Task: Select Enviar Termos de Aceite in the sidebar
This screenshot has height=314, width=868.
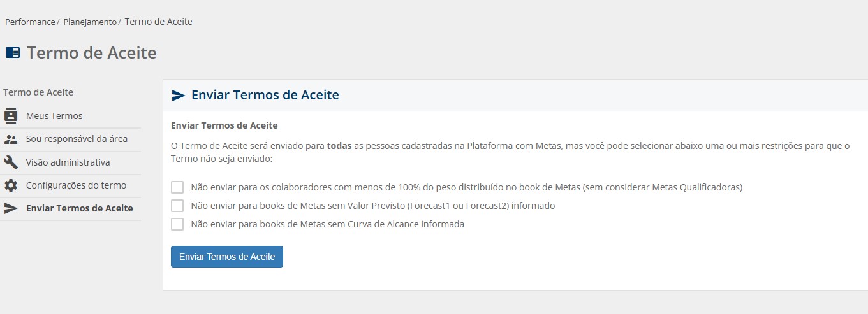Action: (x=79, y=208)
